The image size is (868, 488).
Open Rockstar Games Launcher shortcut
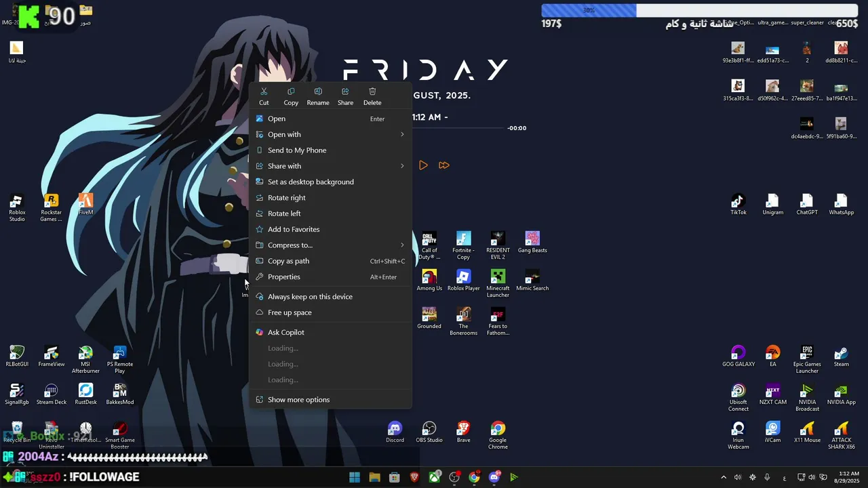click(51, 207)
